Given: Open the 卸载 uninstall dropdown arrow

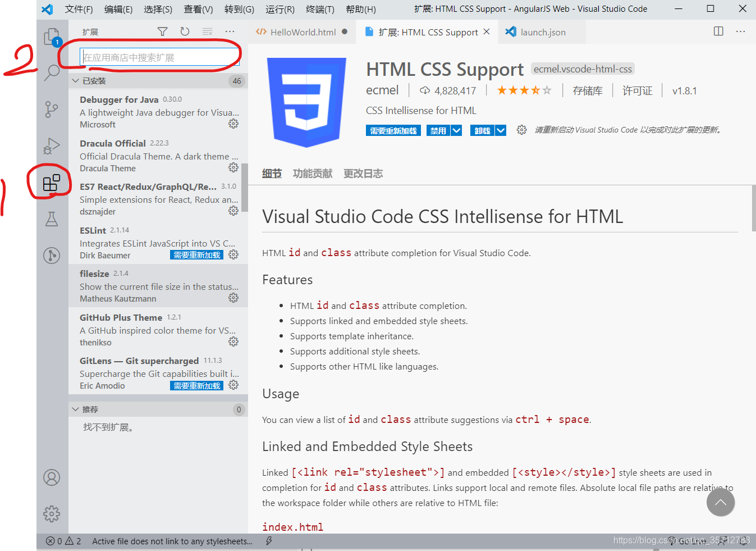Looking at the screenshot, I should pos(501,130).
